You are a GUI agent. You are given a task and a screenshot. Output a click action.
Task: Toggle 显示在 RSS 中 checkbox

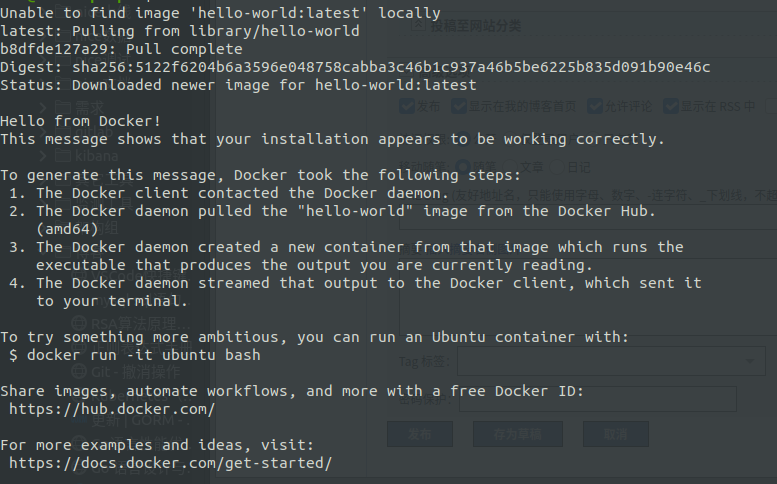pos(672,106)
